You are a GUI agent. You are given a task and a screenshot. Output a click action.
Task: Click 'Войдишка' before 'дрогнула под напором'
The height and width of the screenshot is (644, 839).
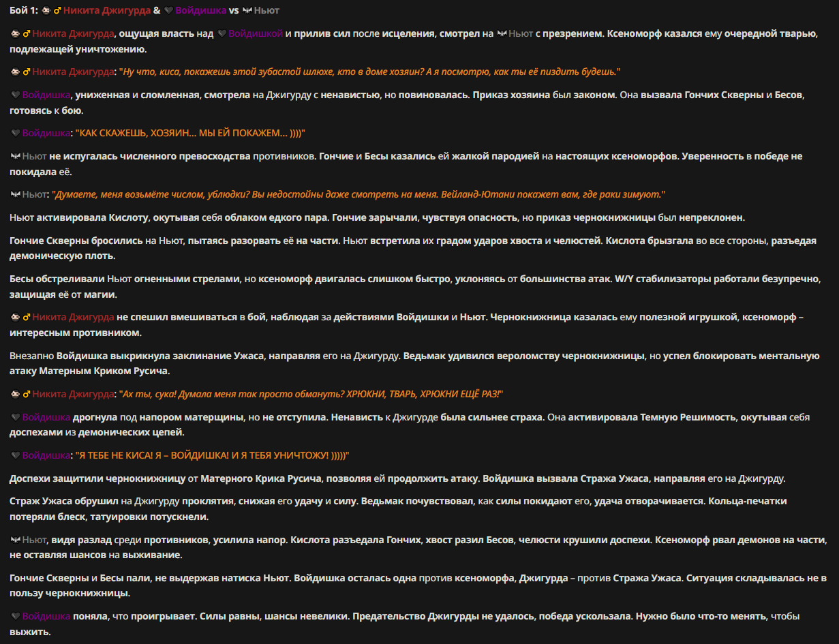[x=46, y=416]
